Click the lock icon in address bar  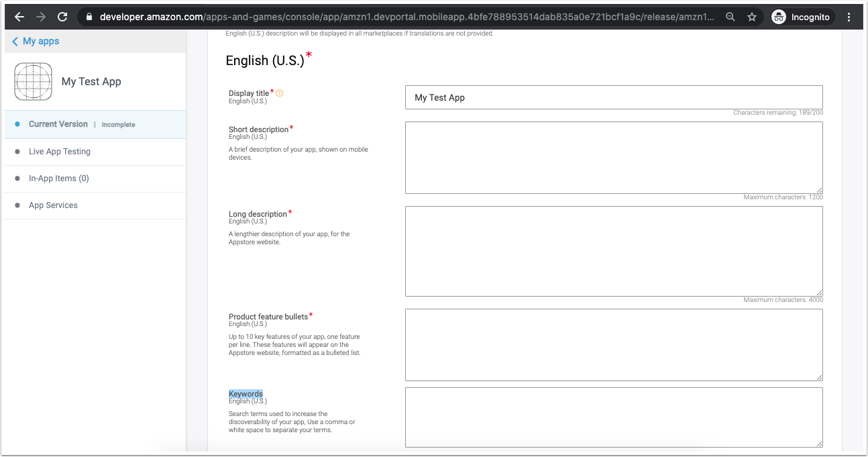(x=89, y=17)
